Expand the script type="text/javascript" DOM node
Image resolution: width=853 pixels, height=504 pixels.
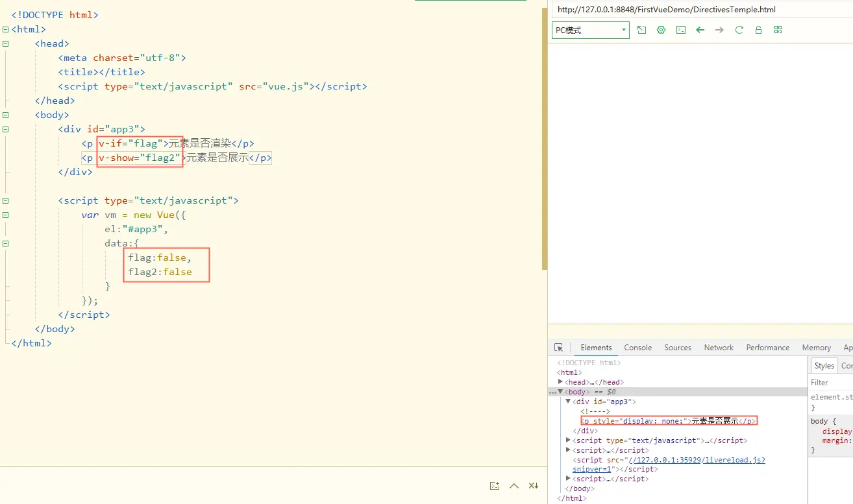(568, 440)
